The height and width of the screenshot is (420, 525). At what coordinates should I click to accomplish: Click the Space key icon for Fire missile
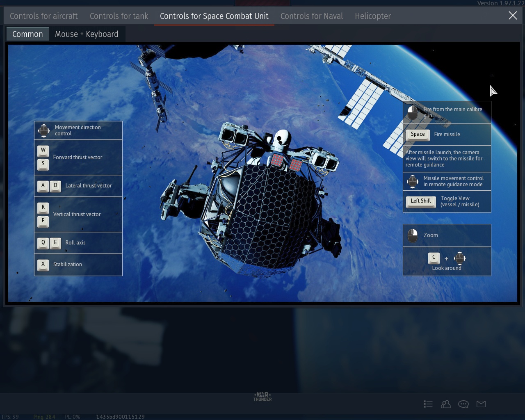(x=418, y=135)
